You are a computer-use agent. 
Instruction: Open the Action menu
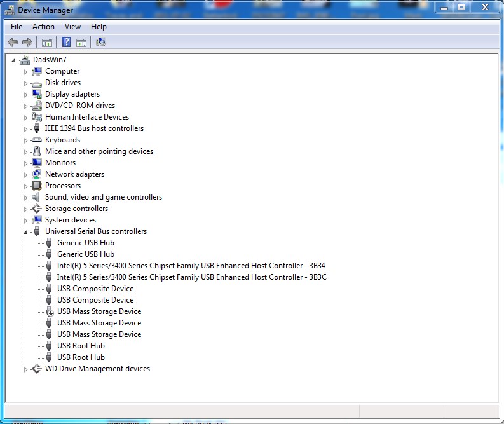43,27
